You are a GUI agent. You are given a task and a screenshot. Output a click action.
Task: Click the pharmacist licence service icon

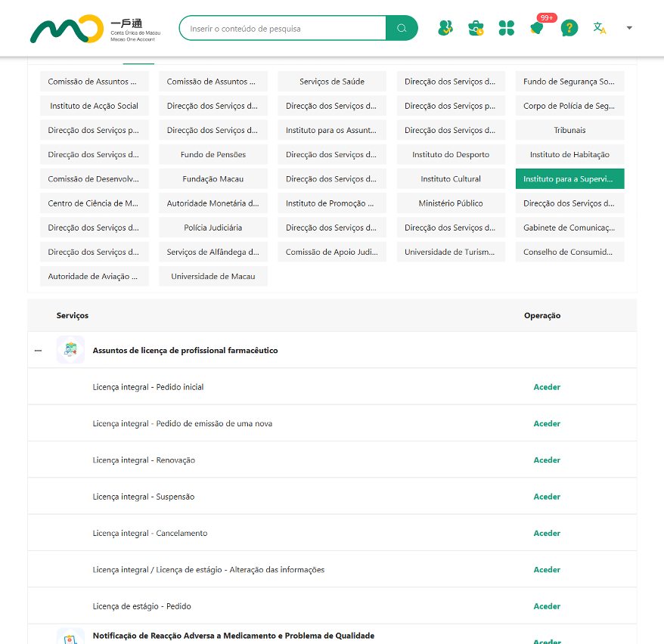pyautogui.click(x=70, y=350)
